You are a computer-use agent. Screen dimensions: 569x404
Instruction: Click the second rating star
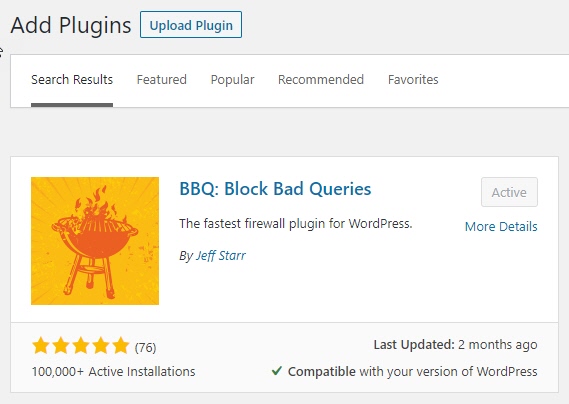pos(61,346)
